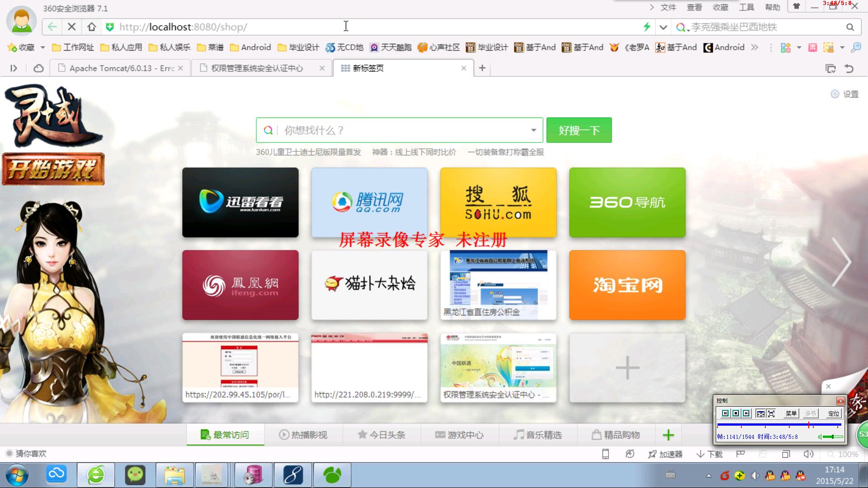Viewport: 868px width, 488px height.
Task: Open the 查看 menu
Action: [x=694, y=7]
